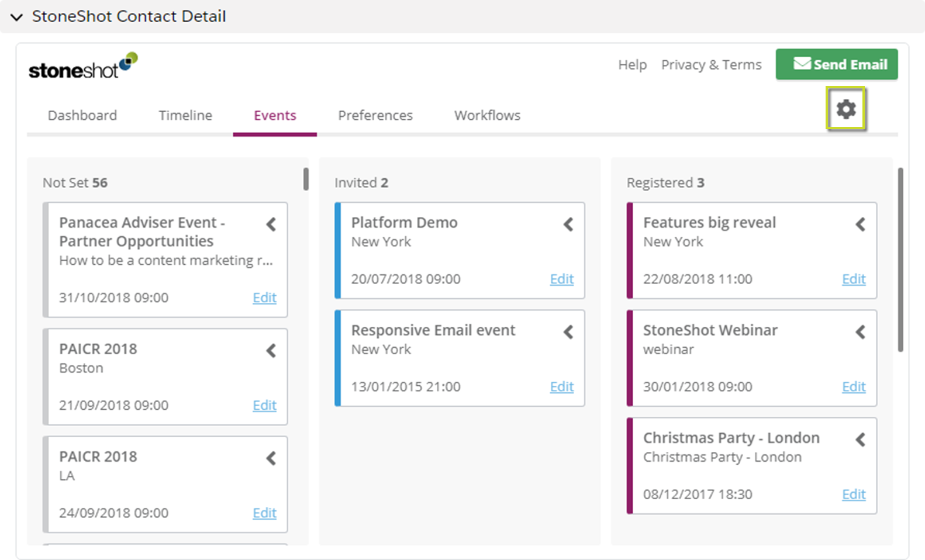
Task: Click the date 24/09/2018 09:00
Action: 113,513
